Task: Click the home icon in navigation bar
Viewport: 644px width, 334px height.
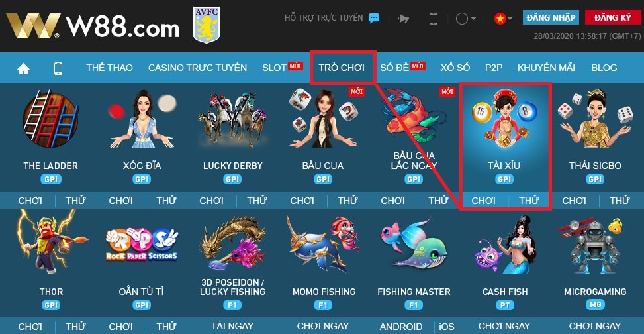Action: 23,69
